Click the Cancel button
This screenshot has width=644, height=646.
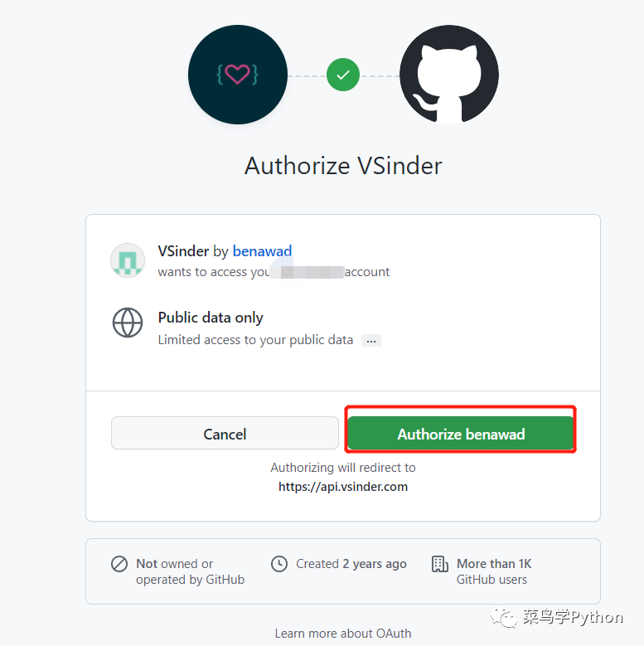coord(225,433)
